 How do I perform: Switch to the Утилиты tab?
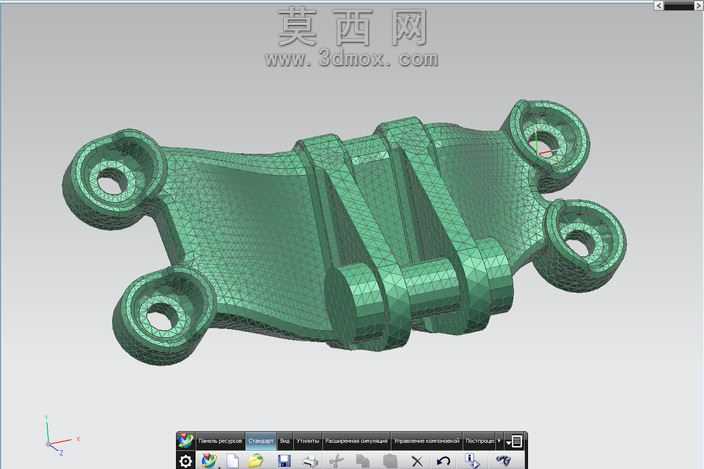point(308,441)
